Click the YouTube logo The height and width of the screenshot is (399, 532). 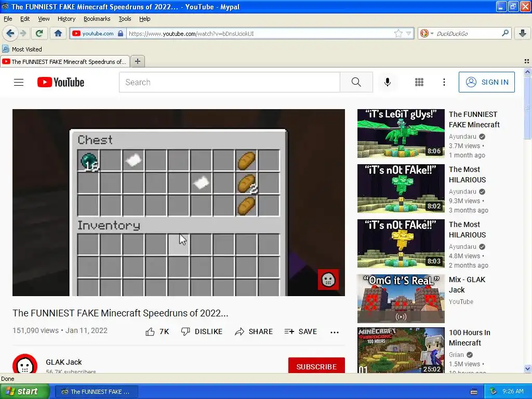[61, 82]
